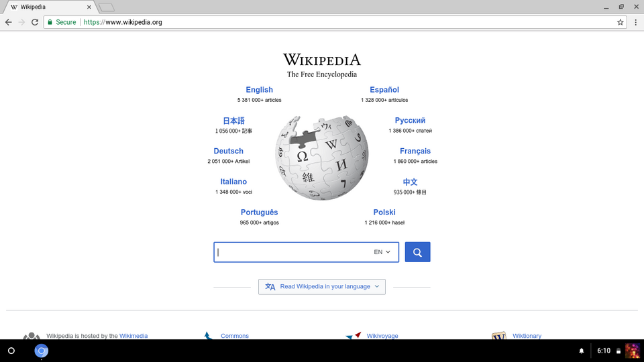Screen dimensions: 644x362
Task: Open Deutsch Wikipedia
Action: pyautogui.click(x=228, y=151)
